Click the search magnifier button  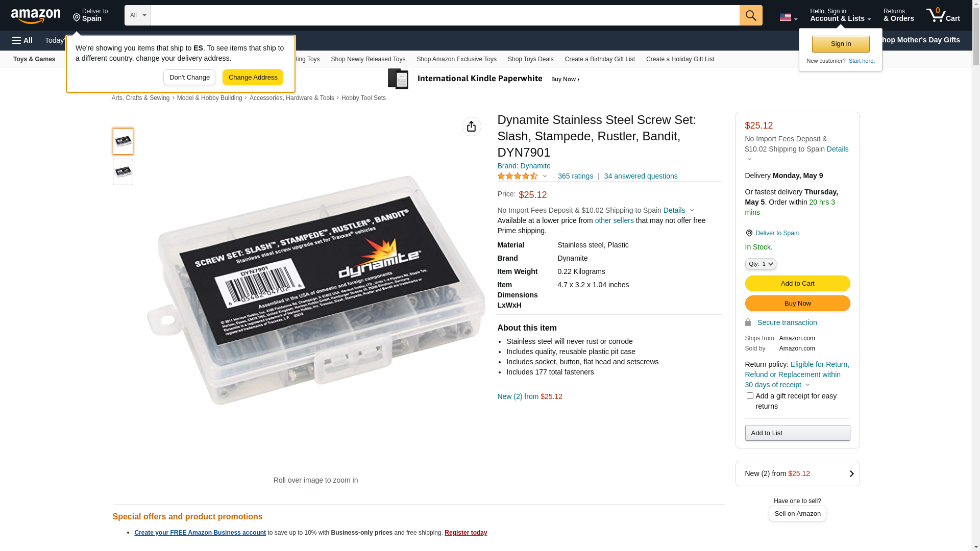point(751,15)
